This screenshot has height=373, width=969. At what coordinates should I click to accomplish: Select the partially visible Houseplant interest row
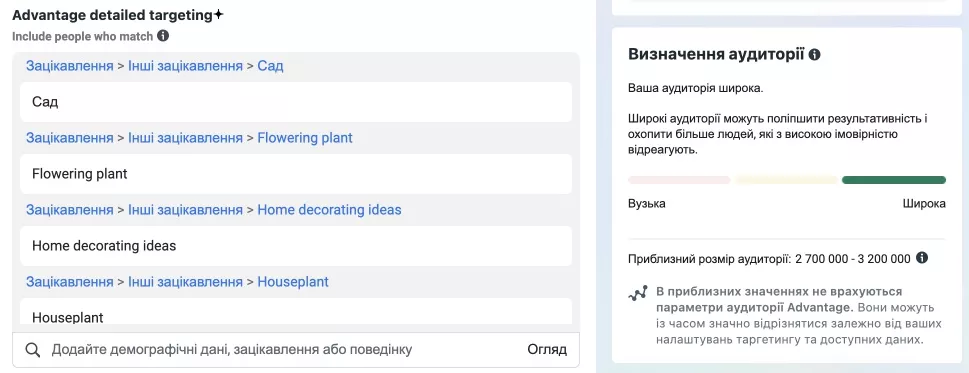coord(296,311)
